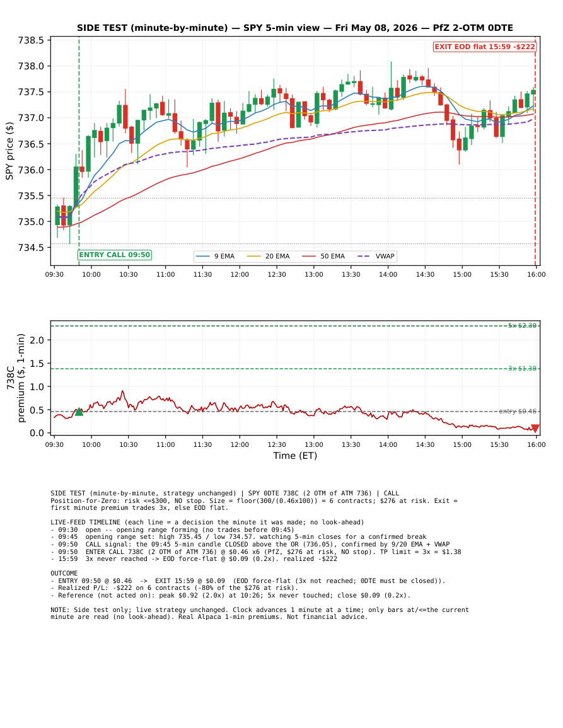Click the '20 EMA' legend label
The height and width of the screenshot is (728, 563).
tap(277, 257)
